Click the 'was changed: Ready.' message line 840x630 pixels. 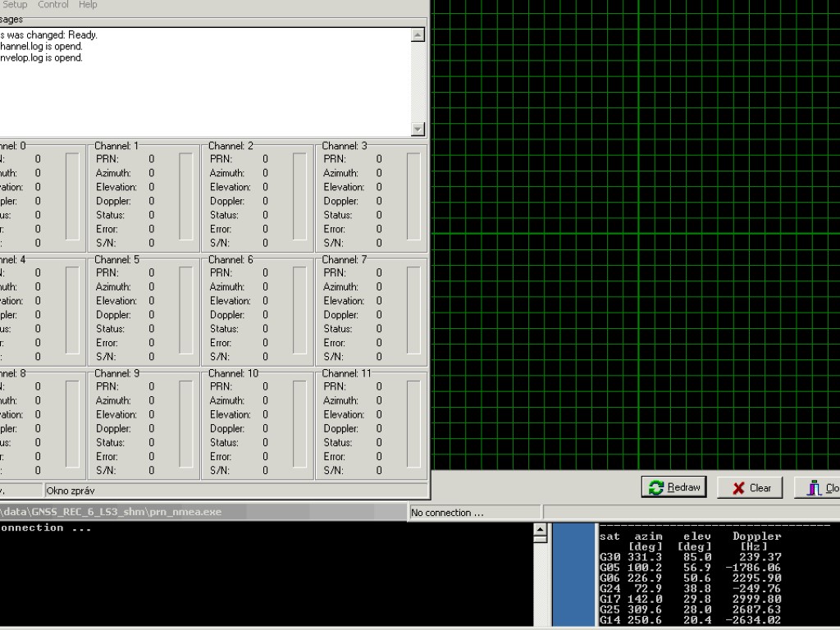48,35
